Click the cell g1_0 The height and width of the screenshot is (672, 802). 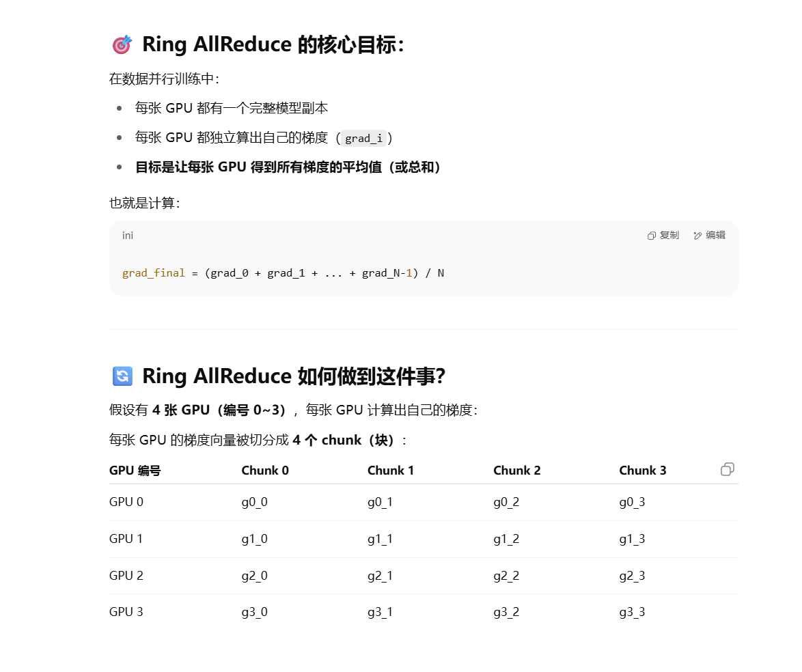tap(254, 539)
